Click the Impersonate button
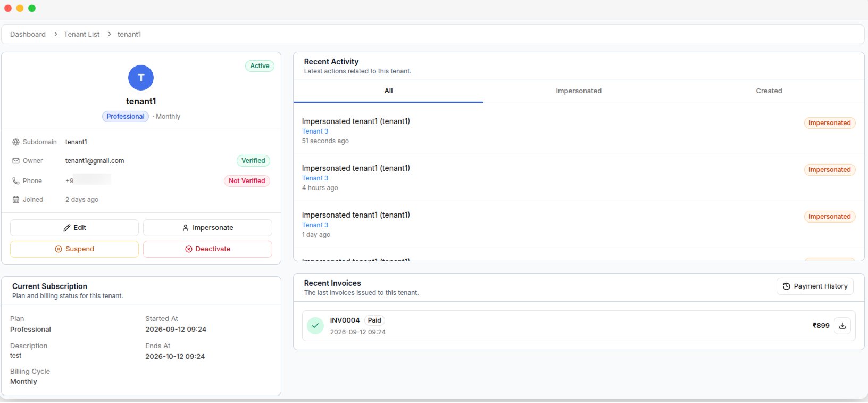Screen dimensions: 868x403 207,228
